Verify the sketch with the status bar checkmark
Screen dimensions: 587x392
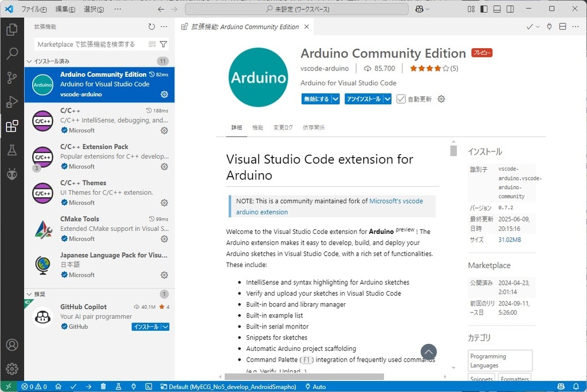coord(73,386)
